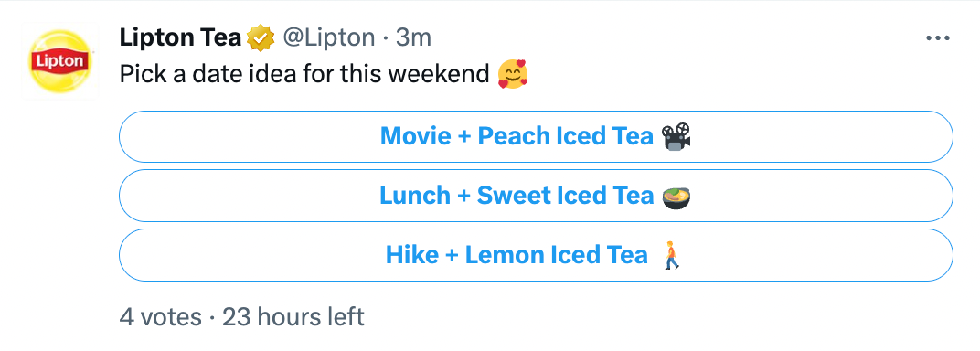Click the food bowl emoji

(676, 197)
